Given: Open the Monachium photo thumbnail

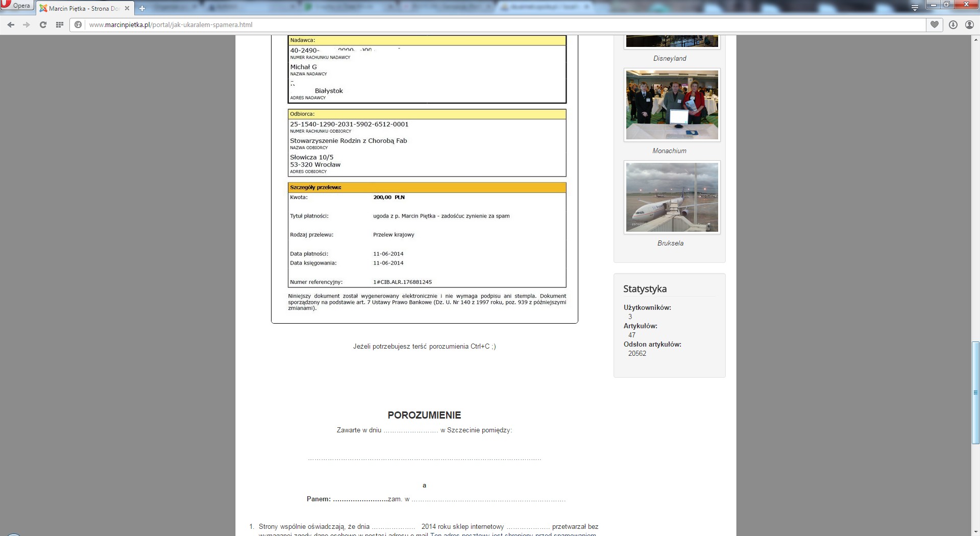Looking at the screenshot, I should pos(672,105).
